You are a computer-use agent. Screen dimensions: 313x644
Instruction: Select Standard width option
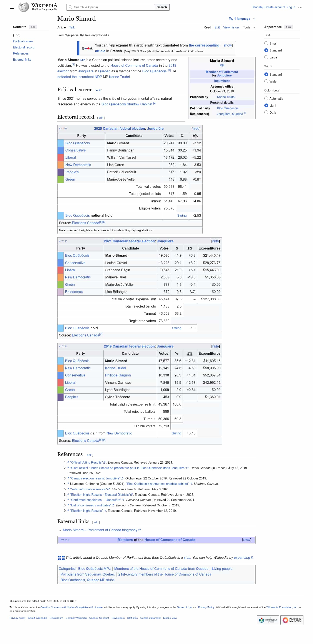coord(266,75)
